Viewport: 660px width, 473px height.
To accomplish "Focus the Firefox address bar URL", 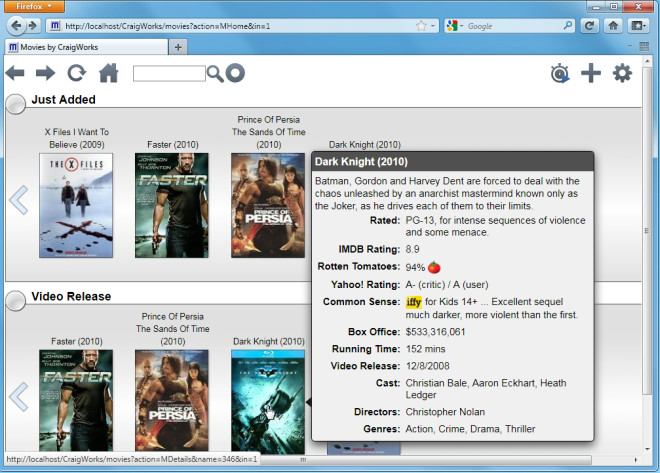I will (167, 26).
